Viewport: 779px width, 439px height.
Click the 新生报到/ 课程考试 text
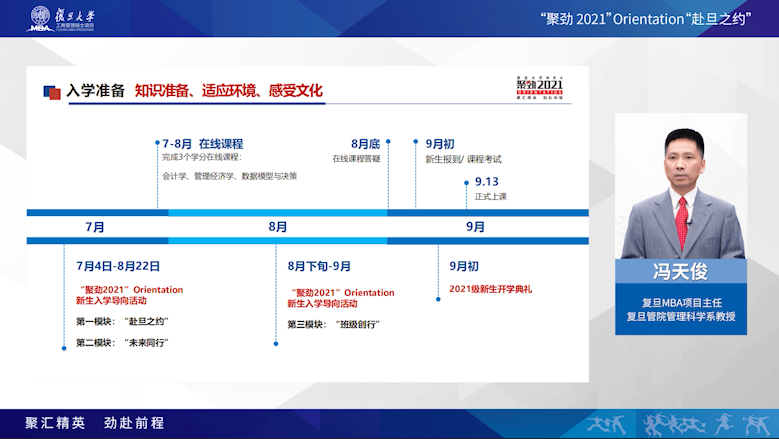[x=463, y=159]
